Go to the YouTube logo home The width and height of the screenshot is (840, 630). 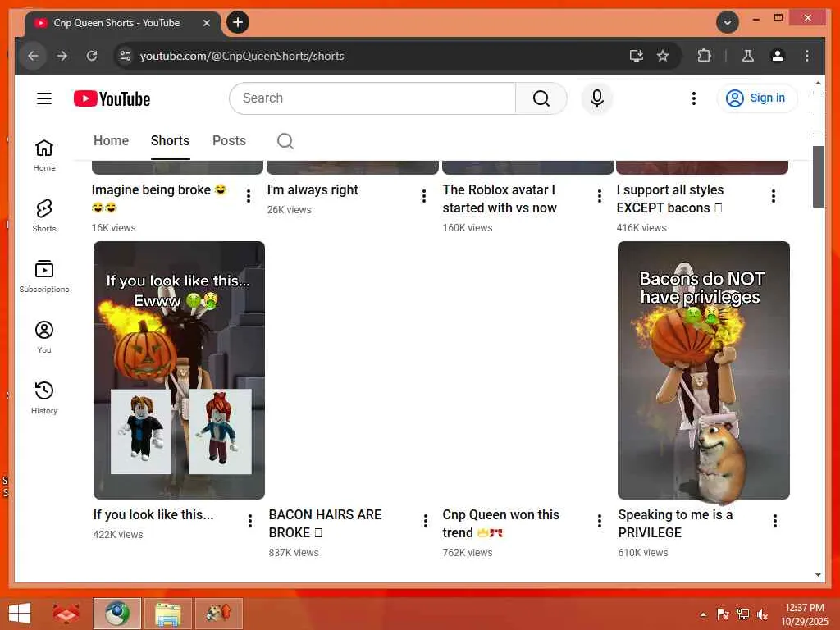112,98
